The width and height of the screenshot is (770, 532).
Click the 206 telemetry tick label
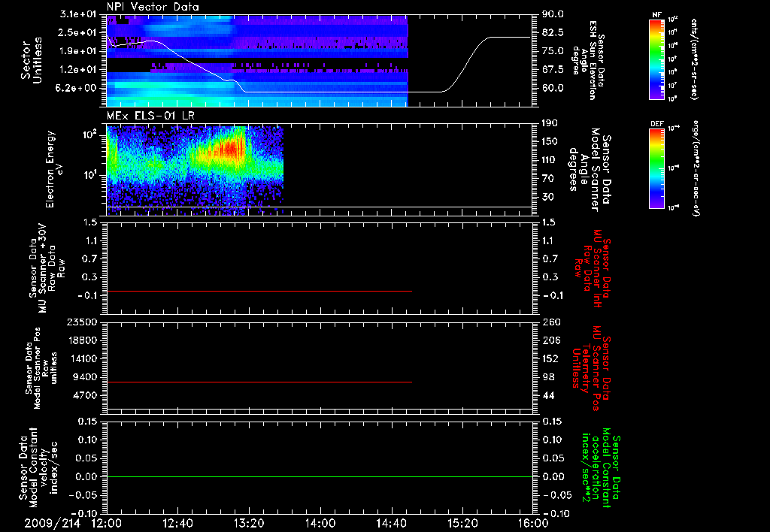[550, 340]
